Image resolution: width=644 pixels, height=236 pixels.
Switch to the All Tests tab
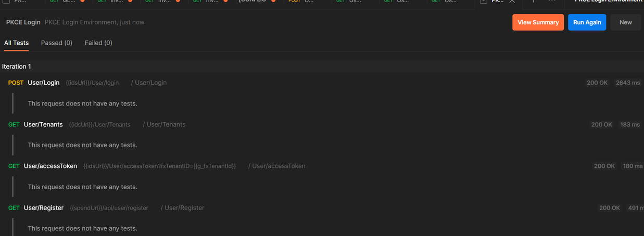pyautogui.click(x=16, y=43)
